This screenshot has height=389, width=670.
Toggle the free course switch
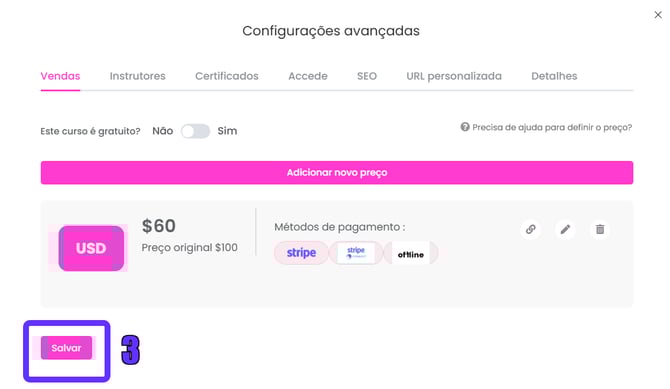point(195,131)
